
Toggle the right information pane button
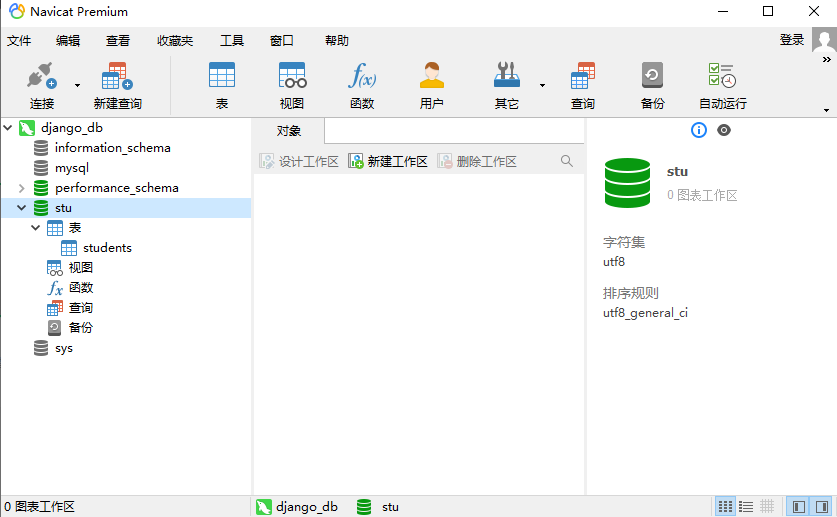pos(822,506)
